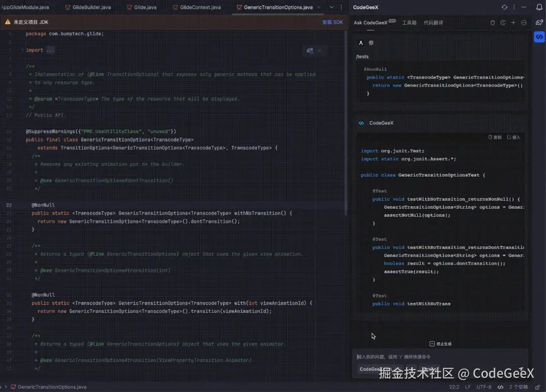This screenshot has height=392, width=546.
Task: Open the 工具箱 tab
Action: pyautogui.click(x=409, y=23)
